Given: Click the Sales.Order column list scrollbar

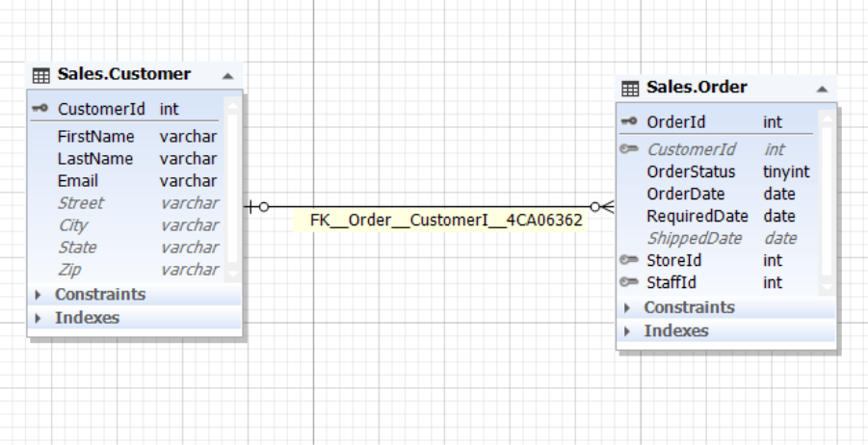Looking at the screenshot, I should (x=828, y=202).
